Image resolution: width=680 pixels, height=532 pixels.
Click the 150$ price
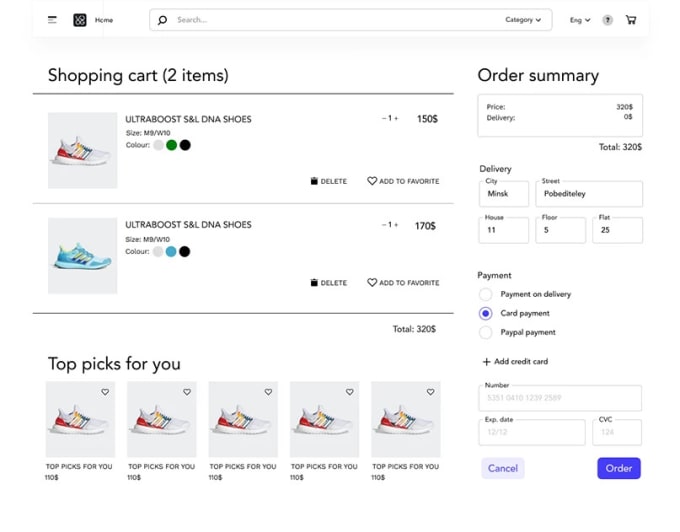click(x=427, y=119)
